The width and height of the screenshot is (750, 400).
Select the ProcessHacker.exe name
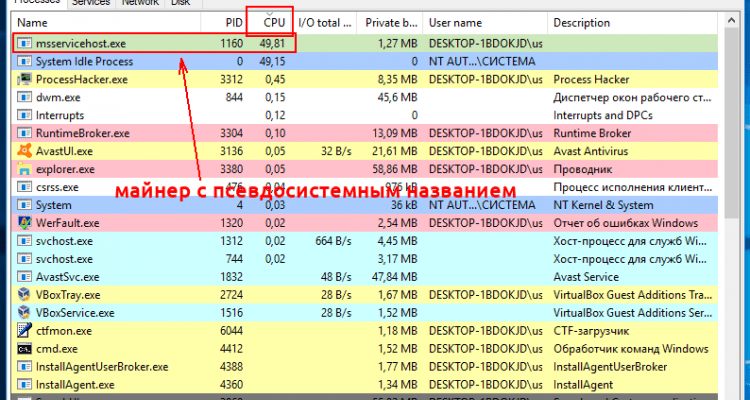coord(82,79)
